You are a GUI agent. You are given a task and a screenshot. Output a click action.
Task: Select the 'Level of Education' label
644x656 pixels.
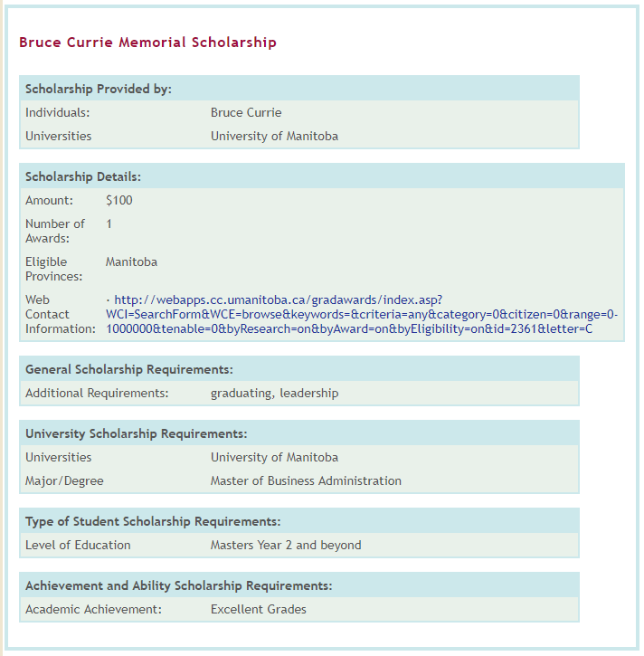78,546
